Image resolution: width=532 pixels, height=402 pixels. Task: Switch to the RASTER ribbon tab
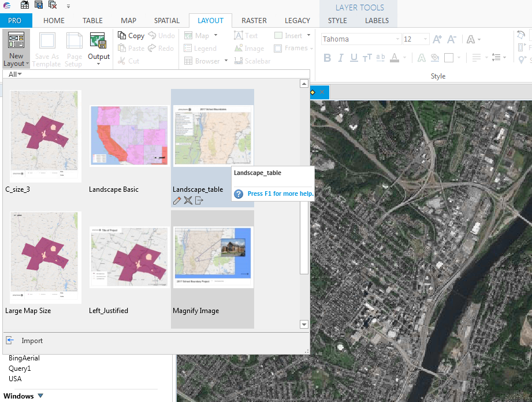(x=254, y=20)
